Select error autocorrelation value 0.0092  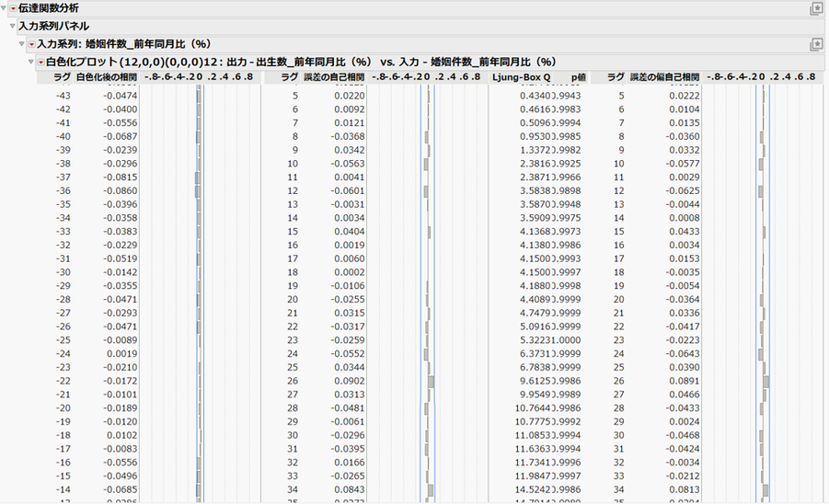click(x=350, y=109)
